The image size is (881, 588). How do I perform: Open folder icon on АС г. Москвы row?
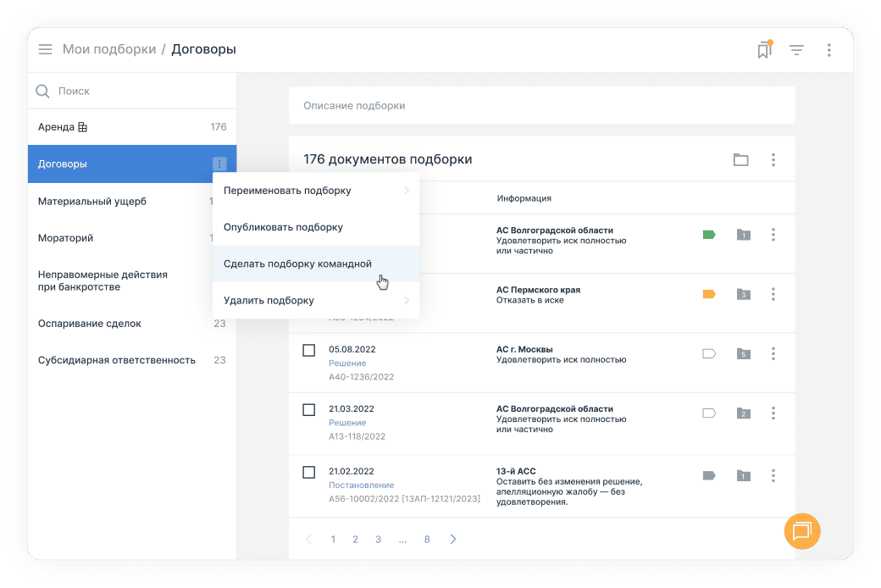(743, 353)
